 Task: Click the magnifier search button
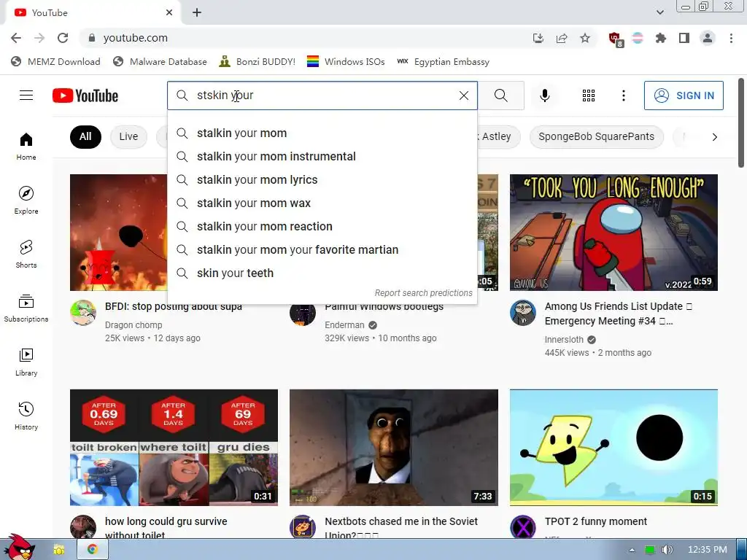coord(500,96)
